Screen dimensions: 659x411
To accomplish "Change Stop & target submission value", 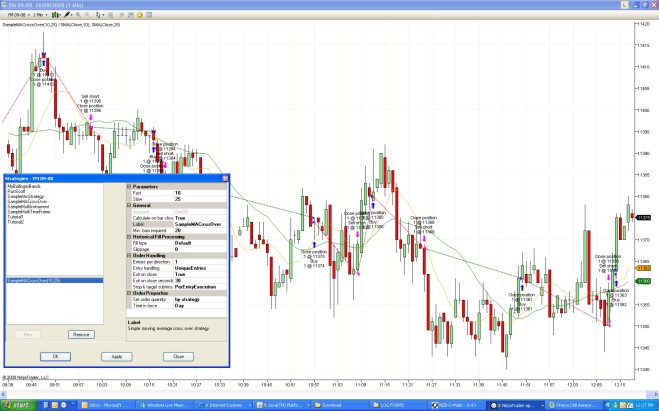I will point(200,287).
